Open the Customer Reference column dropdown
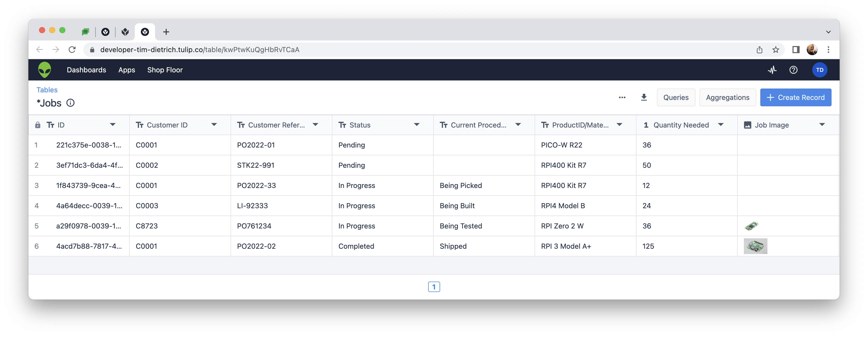 click(315, 125)
